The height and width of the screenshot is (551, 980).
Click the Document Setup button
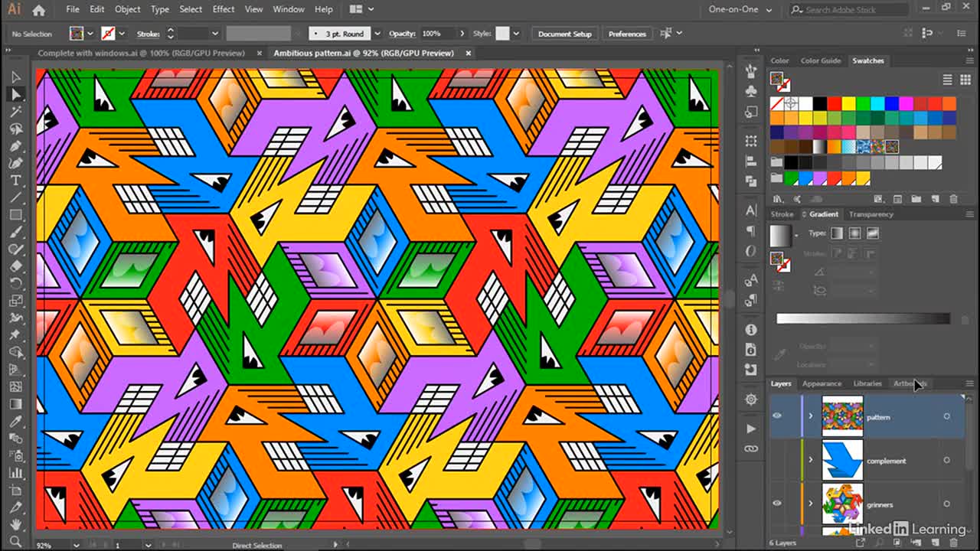click(x=565, y=34)
